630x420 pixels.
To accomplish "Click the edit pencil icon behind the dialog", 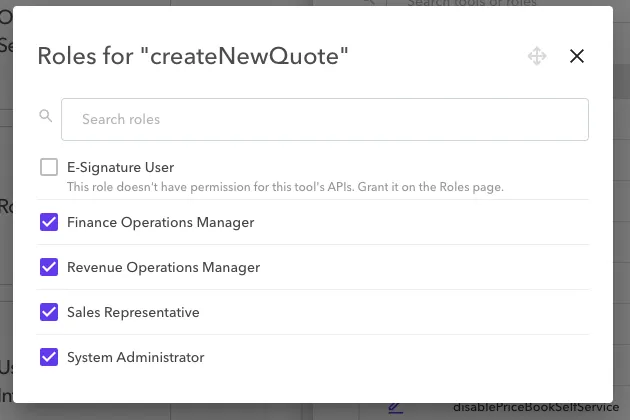I will coord(396,408).
